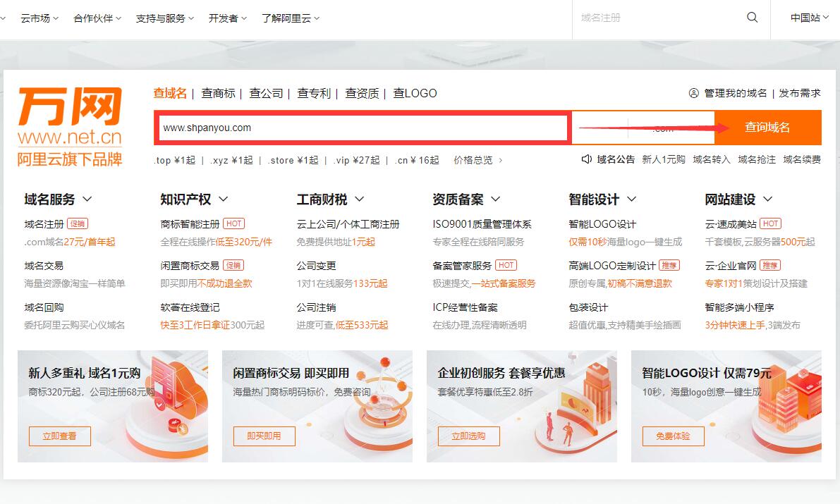Viewport: 840px width, 504px height.
Task: Open the 智能多端小程序 link
Action: [x=740, y=307]
